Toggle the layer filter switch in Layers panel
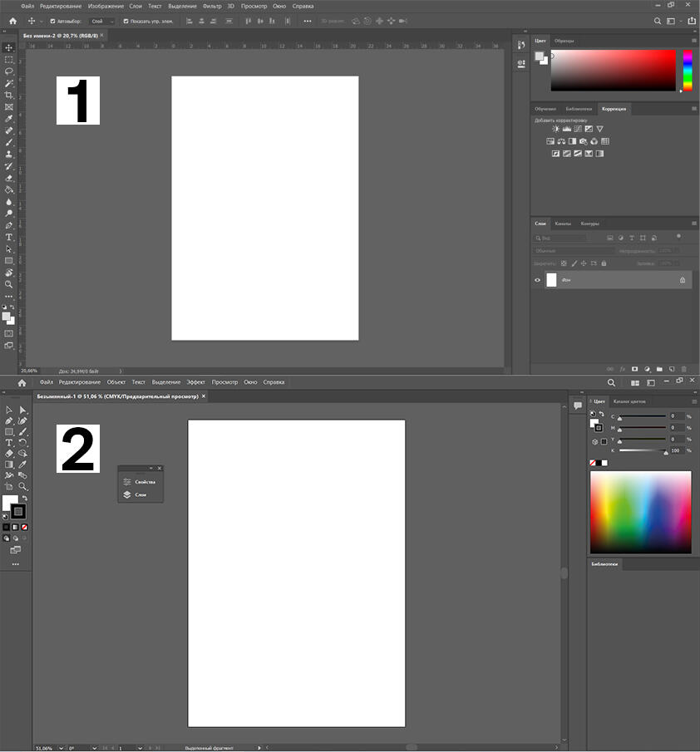The height and width of the screenshot is (752, 700). (x=678, y=236)
